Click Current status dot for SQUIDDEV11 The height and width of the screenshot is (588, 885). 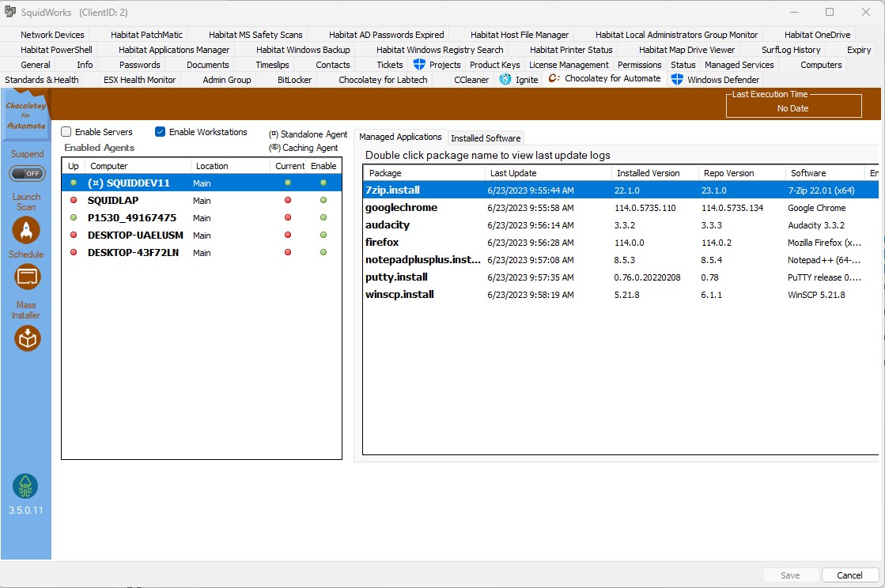(x=288, y=183)
